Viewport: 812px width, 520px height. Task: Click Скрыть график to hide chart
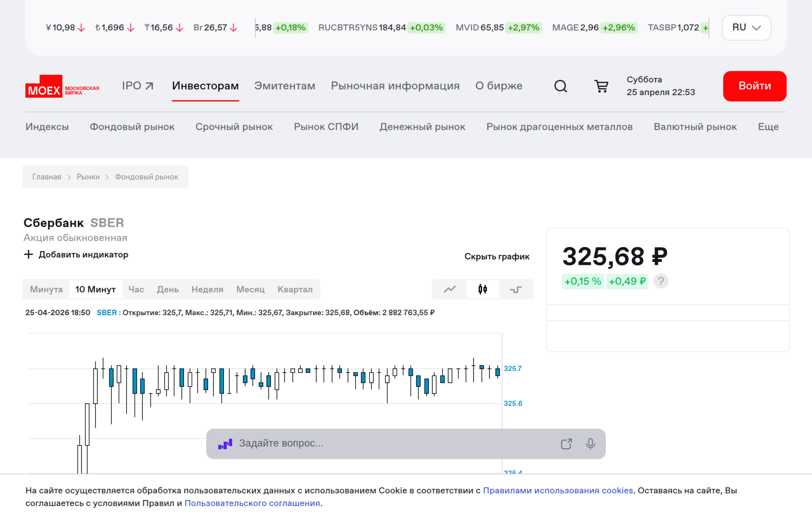click(497, 256)
